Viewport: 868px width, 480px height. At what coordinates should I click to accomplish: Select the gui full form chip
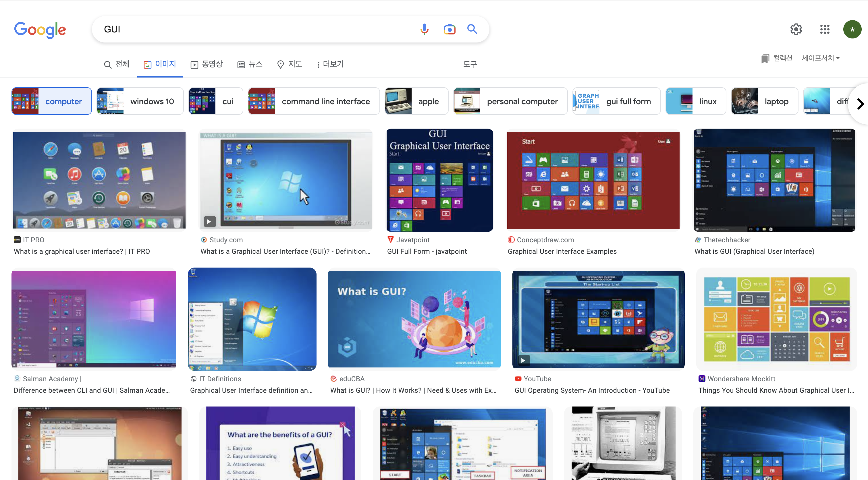point(616,101)
